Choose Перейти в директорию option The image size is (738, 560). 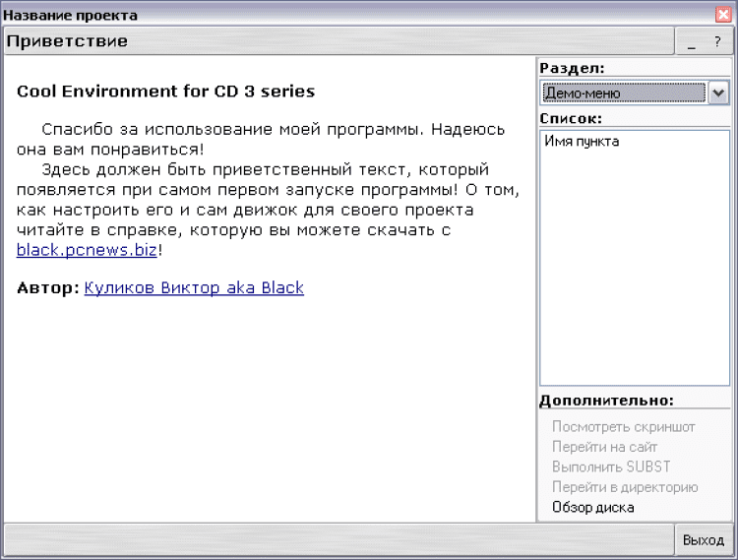[625, 487]
